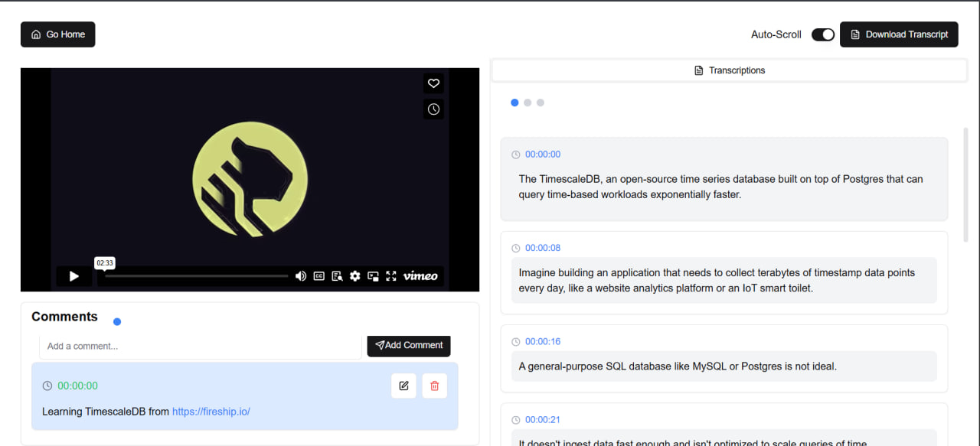Jump to transcript timestamp 00:00:00
This screenshot has height=446, width=980.
coord(543,155)
